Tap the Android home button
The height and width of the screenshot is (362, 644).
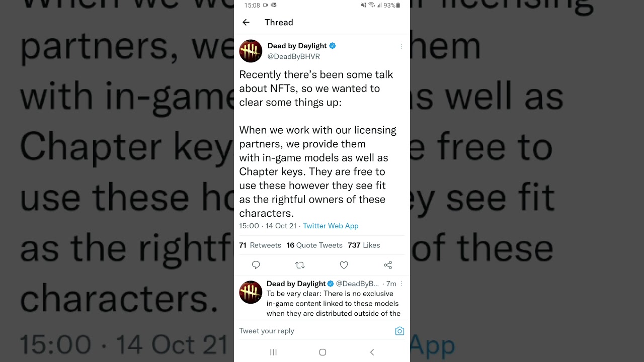tap(323, 352)
